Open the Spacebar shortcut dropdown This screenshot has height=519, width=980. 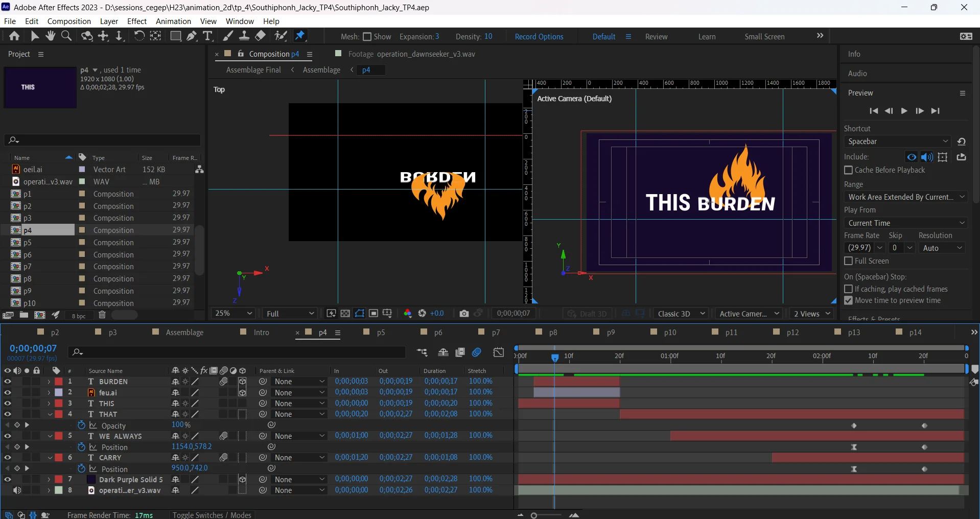coord(898,141)
